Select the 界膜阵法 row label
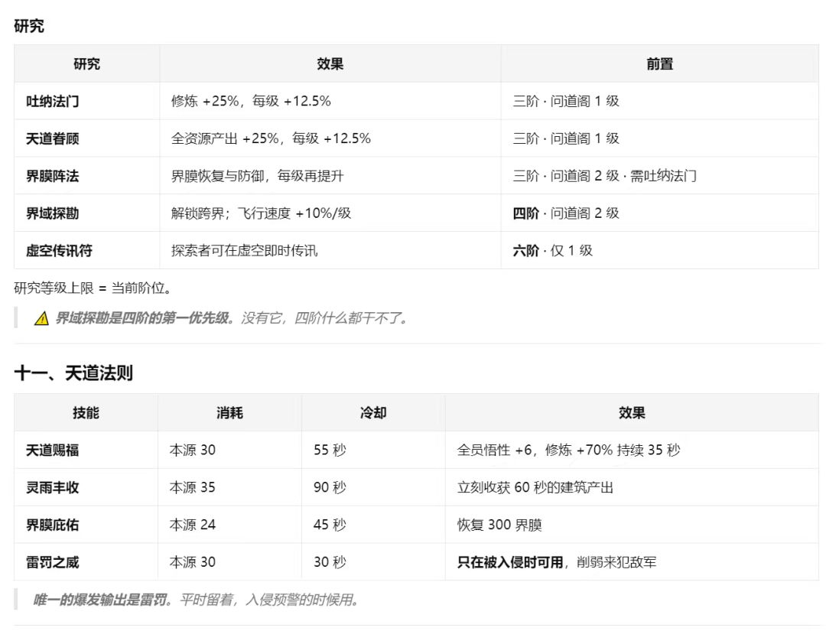Screen dimensions: 826x644 (53, 176)
